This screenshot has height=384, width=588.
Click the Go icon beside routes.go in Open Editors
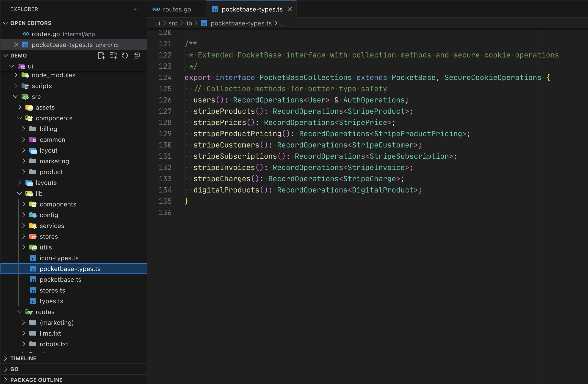pyautogui.click(x=25, y=34)
